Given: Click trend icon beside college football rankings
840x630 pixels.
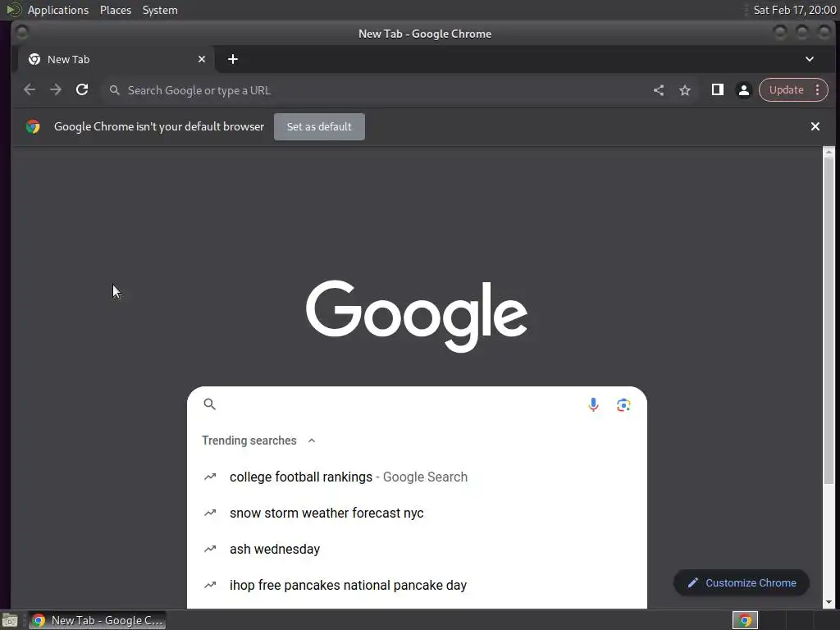Looking at the screenshot, I should coord(210,477).
